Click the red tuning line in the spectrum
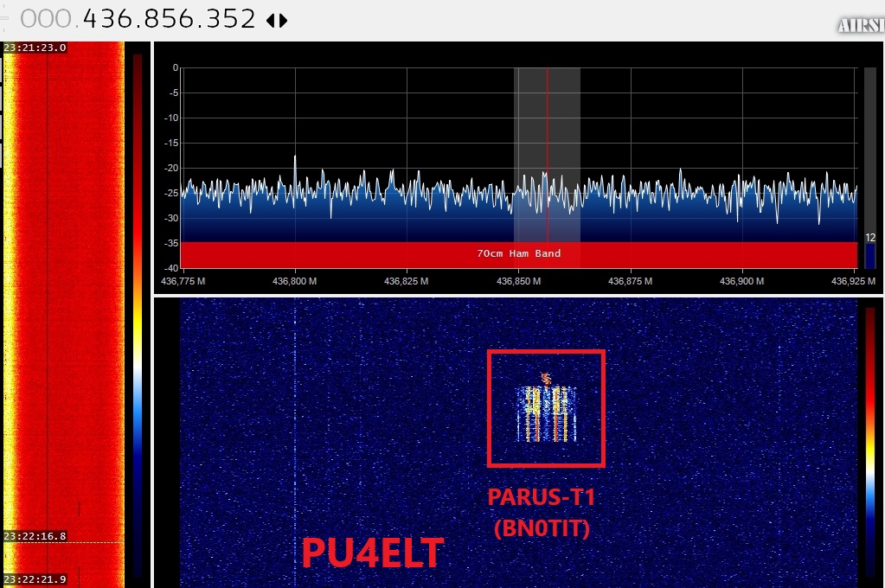The image size is (885, 588). click(x=547, y=155)
